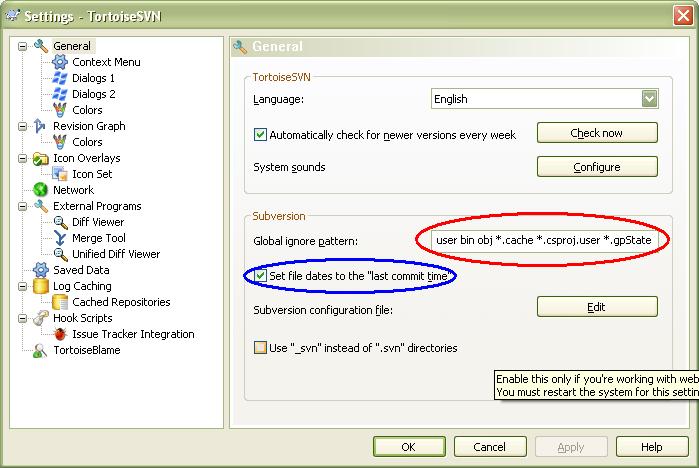
Task: Click the Context Menu gear icon
Action: (60, 62)
